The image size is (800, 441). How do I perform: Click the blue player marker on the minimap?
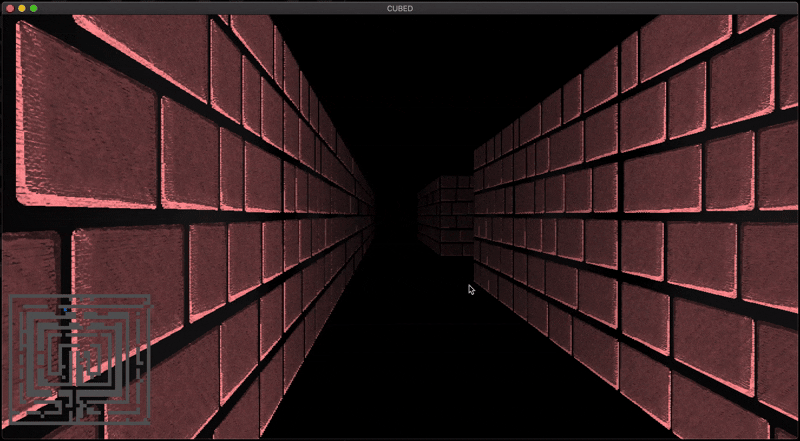tap(67, 310)
